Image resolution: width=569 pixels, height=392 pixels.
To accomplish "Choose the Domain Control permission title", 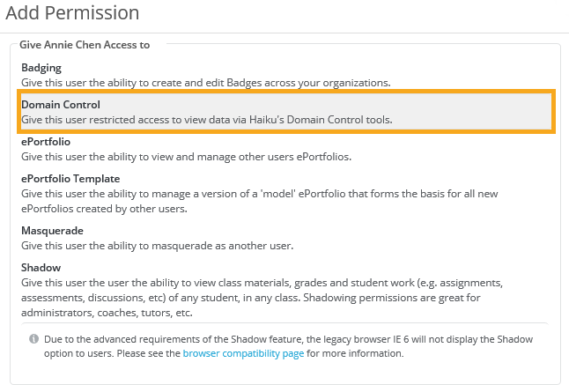I will [x=61, y=104].
